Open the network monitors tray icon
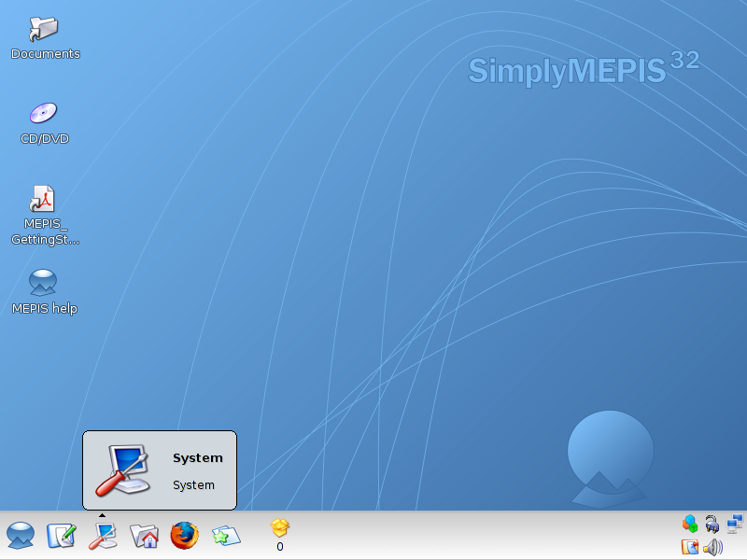This screenshot has height=560, width=747. (x=735, y=524)
